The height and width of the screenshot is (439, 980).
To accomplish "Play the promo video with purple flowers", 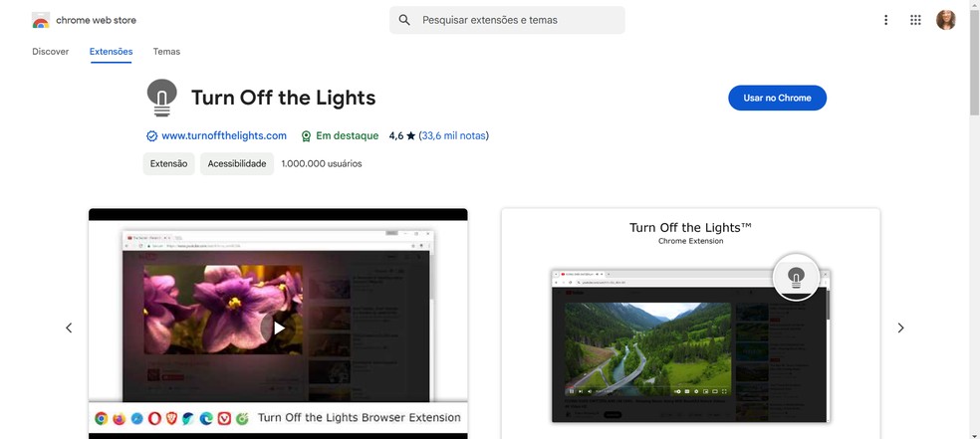I will [x=278, y=328].
